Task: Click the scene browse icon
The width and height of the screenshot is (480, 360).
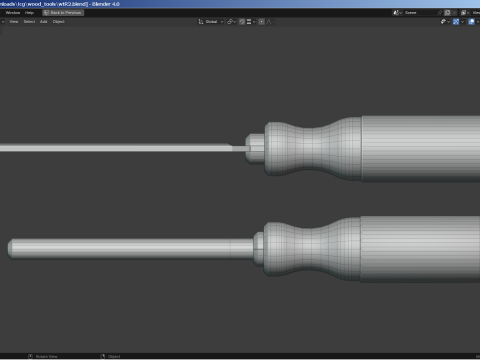Action: click(397, 13)
